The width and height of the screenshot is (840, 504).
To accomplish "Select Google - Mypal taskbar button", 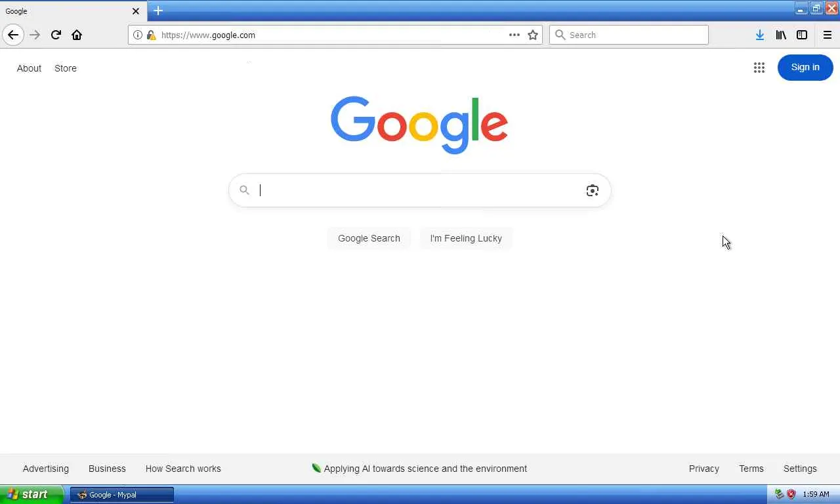I will click(122, 495).
